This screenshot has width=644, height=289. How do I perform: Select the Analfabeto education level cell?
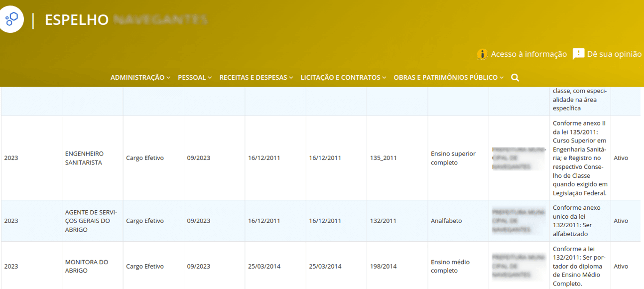(x=446, y=221)
